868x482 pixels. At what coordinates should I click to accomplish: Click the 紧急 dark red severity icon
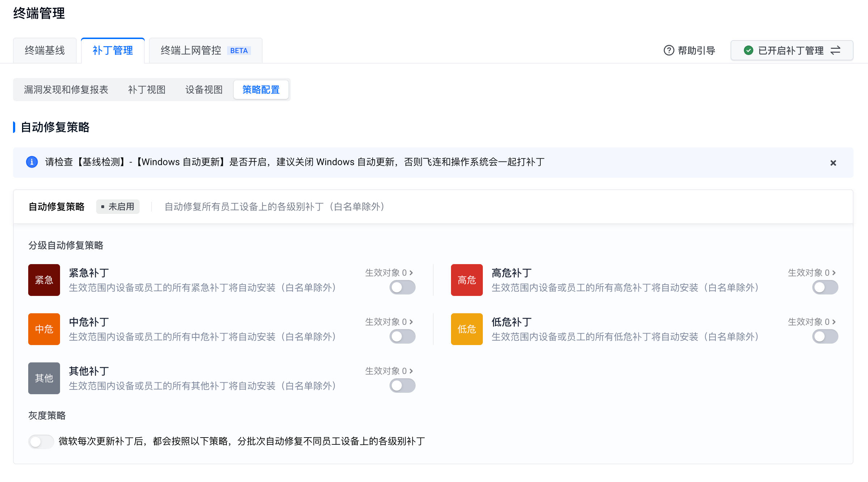click(x=44, y=280)
